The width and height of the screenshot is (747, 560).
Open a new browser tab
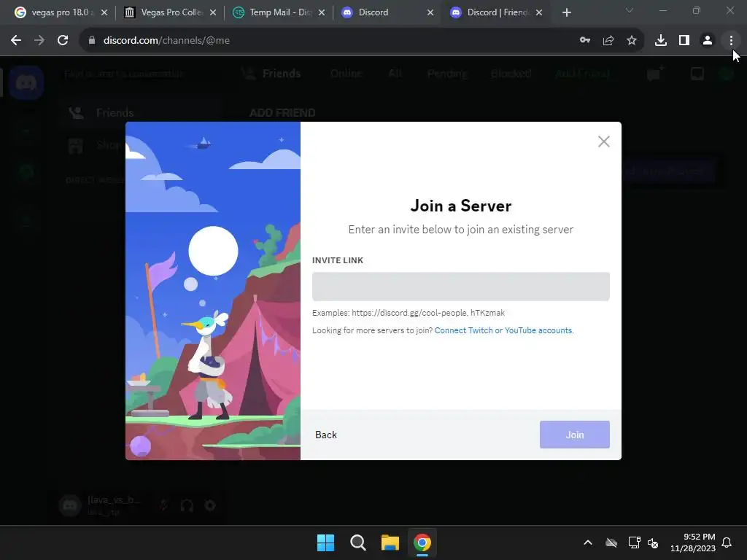(x=566, y=12)
